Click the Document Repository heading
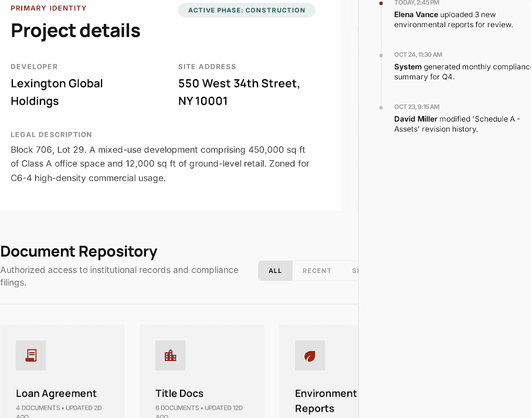The height and width of the screenshot is (418, 532). coord(79,251)
